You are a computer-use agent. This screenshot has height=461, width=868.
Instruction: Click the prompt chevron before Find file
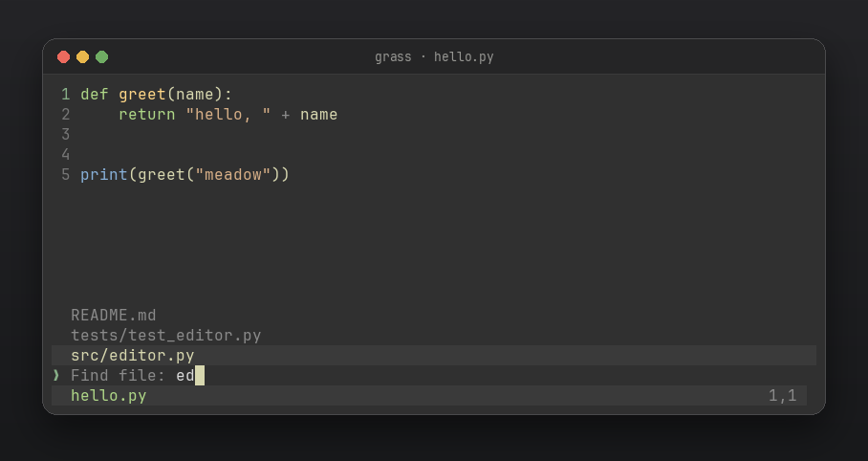(x=55, y=375)
